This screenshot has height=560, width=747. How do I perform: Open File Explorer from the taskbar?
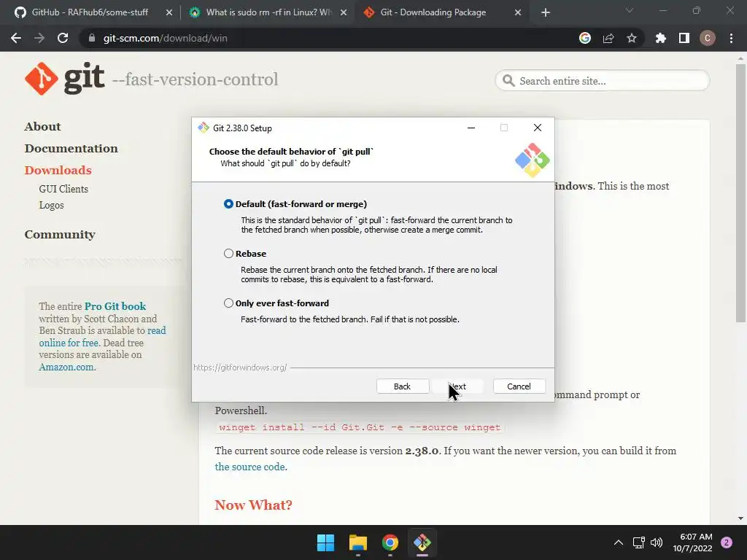357,542
